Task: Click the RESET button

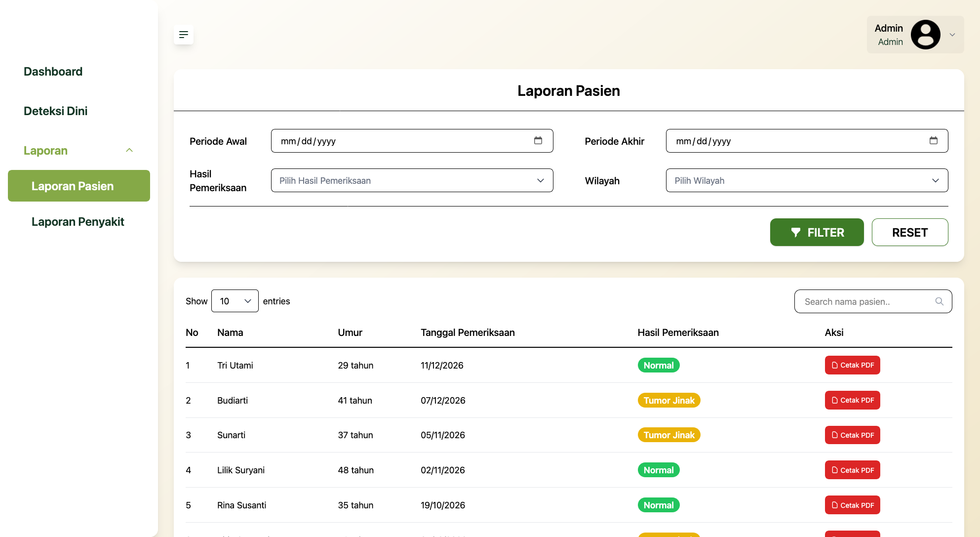Action: pyautogui.click(x=909, y=232)
